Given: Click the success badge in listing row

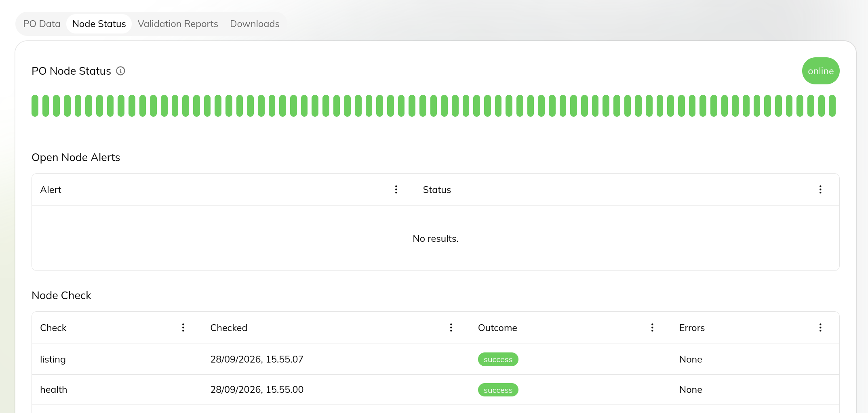Looking at the screenshot, I should pos(498,359).
